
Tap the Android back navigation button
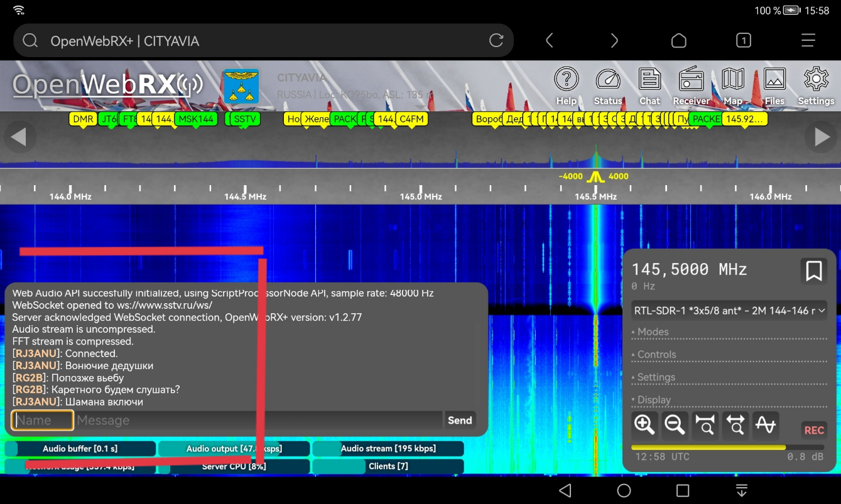tap(565, 490)
